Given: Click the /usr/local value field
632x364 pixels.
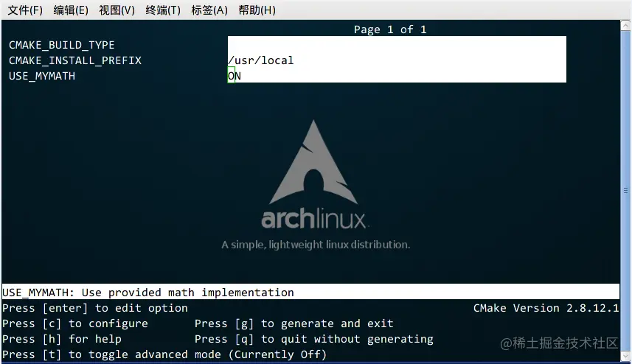Looking at the screenshot, I should tap(397, 60).
